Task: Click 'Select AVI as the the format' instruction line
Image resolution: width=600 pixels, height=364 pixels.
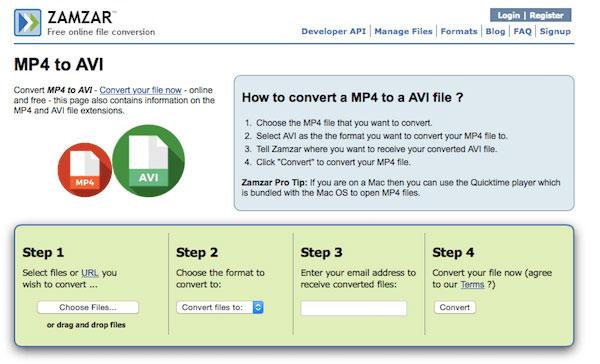Action: (x=382, y=136)
